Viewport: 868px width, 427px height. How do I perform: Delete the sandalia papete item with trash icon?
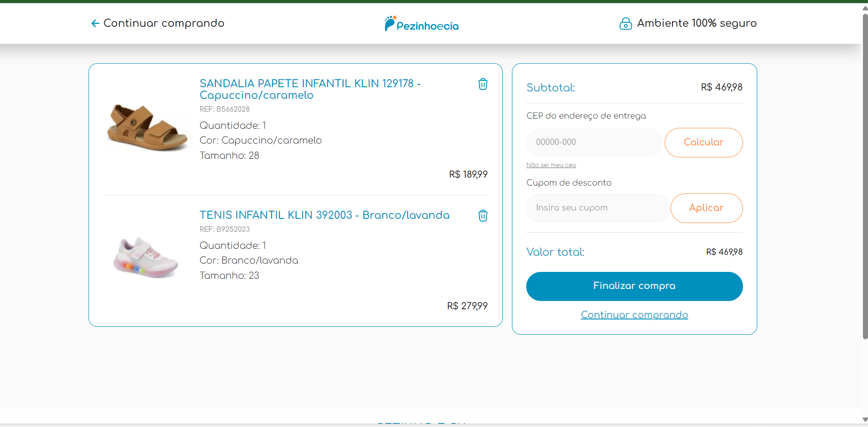[482, 84]
